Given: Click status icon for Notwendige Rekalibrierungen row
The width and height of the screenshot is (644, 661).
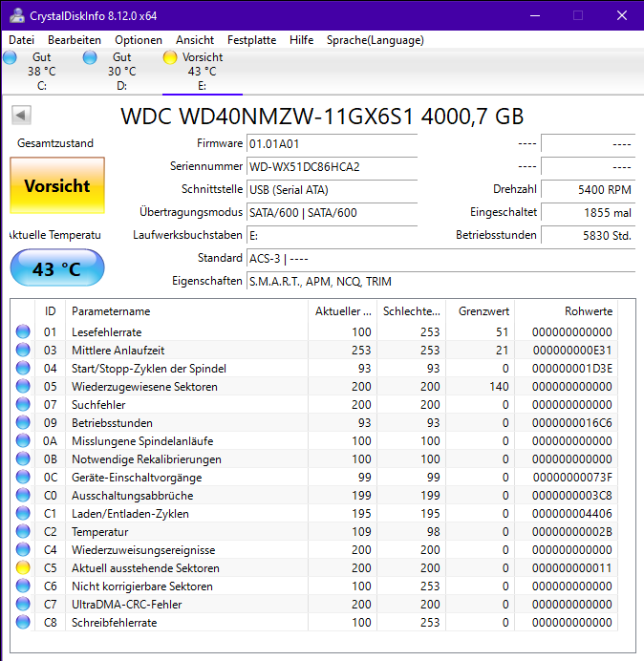Looking at the screenshot, I should [x=23, y=458].
